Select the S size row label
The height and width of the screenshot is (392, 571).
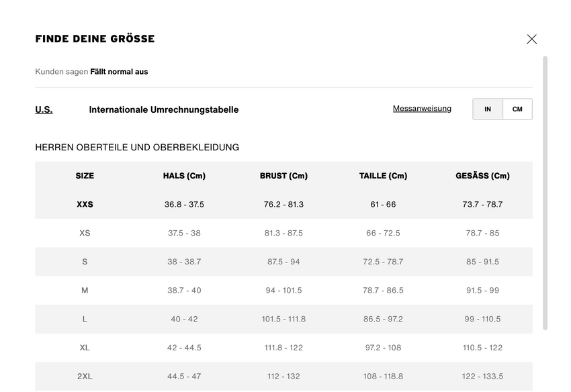tap(85, 262)
